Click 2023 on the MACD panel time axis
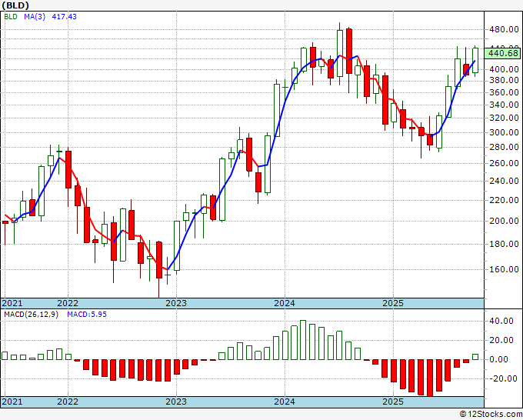 click(x=176, y=402)
